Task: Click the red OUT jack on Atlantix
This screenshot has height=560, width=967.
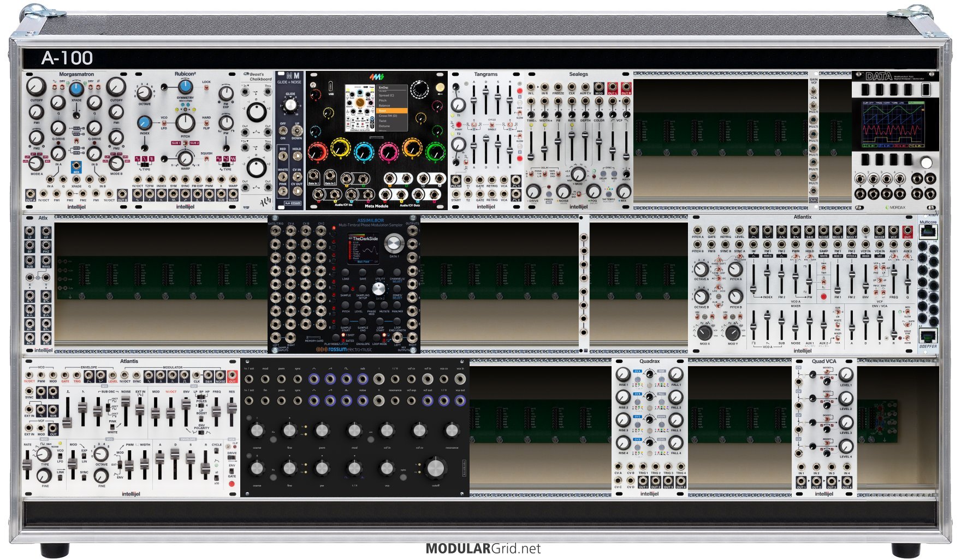Action: [x=907, y=231]
